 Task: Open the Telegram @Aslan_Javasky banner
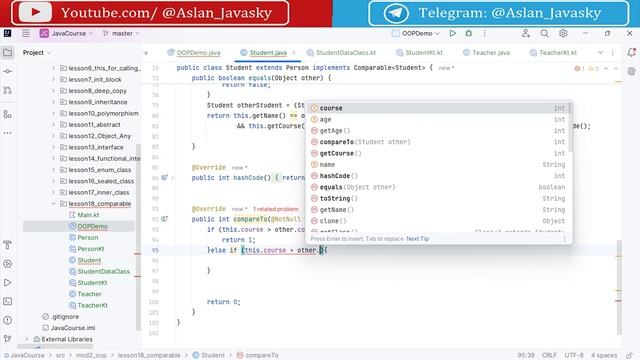498,13
